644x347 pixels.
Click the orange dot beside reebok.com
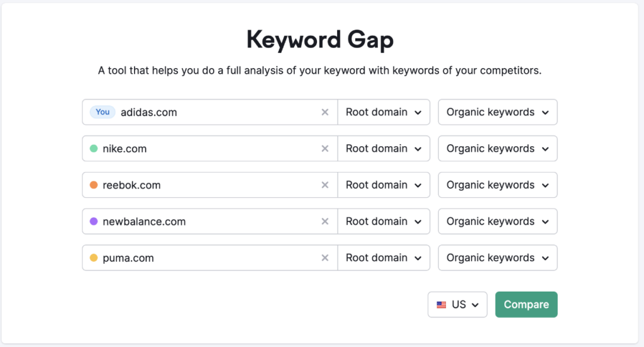[x=94, y=185]
